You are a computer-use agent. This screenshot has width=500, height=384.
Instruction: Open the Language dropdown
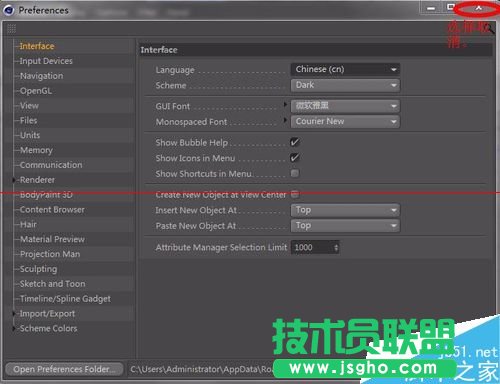[x=345, y=69]
